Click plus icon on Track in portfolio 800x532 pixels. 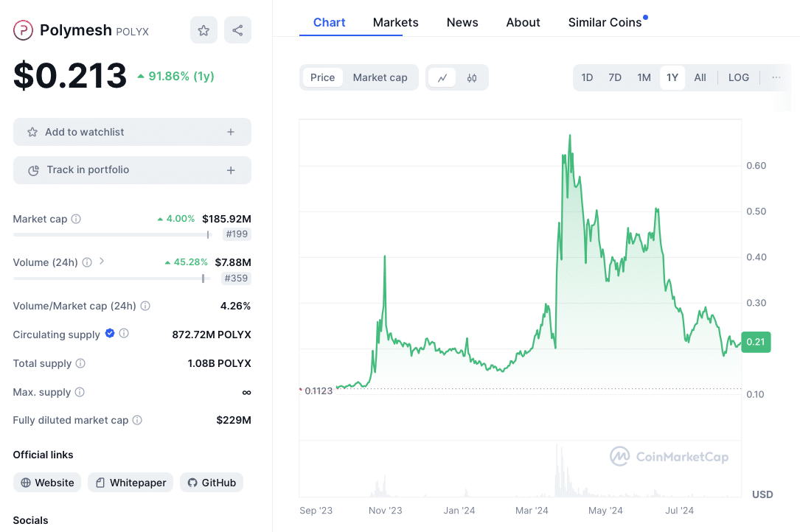(231, 170)
